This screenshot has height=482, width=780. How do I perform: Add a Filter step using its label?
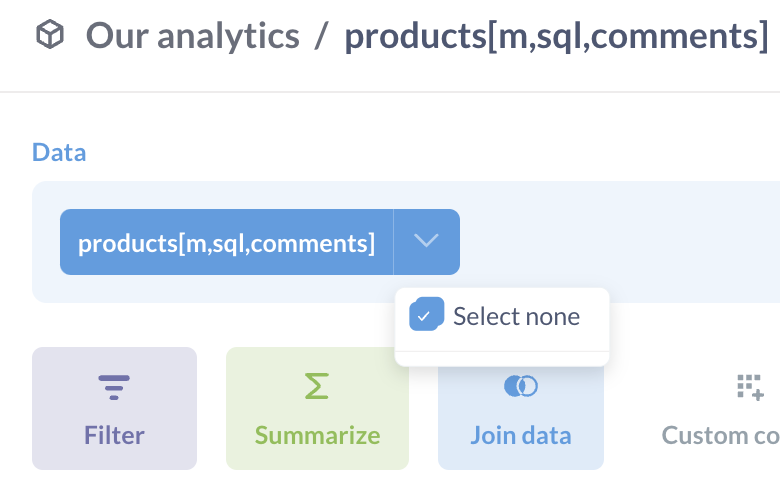point(114,435)
